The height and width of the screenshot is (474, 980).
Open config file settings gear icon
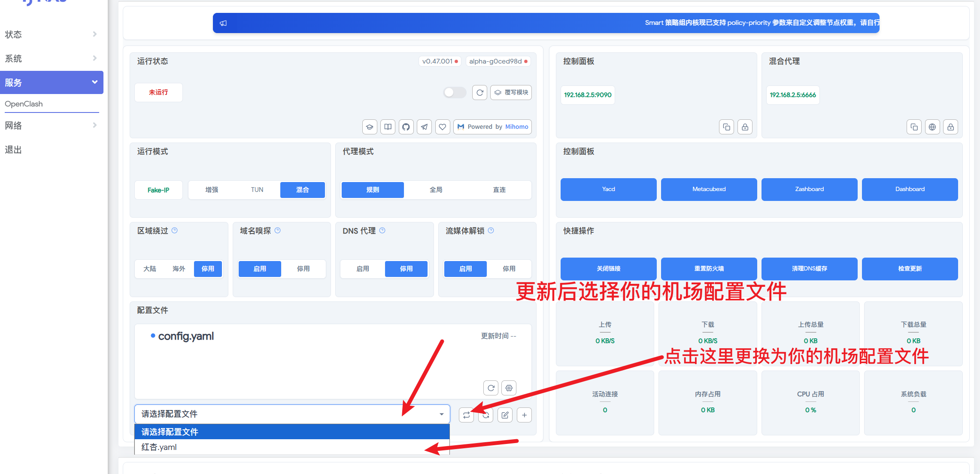pos(509,388)
